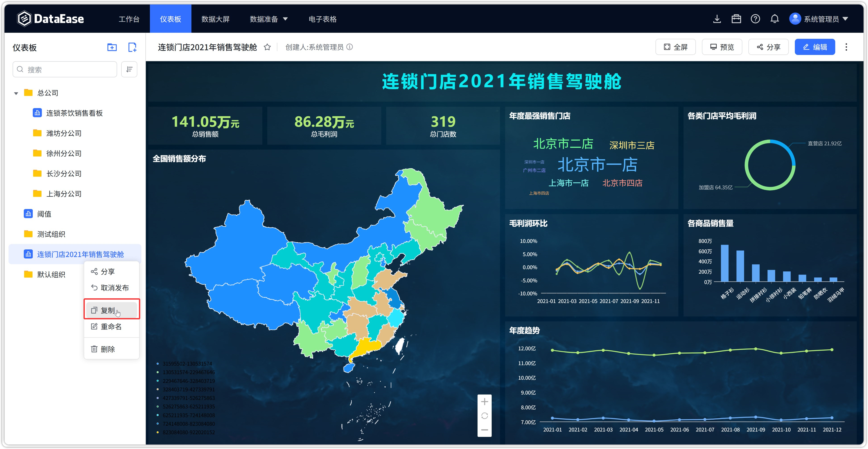Click the user avatar icon

click(795, 19)
